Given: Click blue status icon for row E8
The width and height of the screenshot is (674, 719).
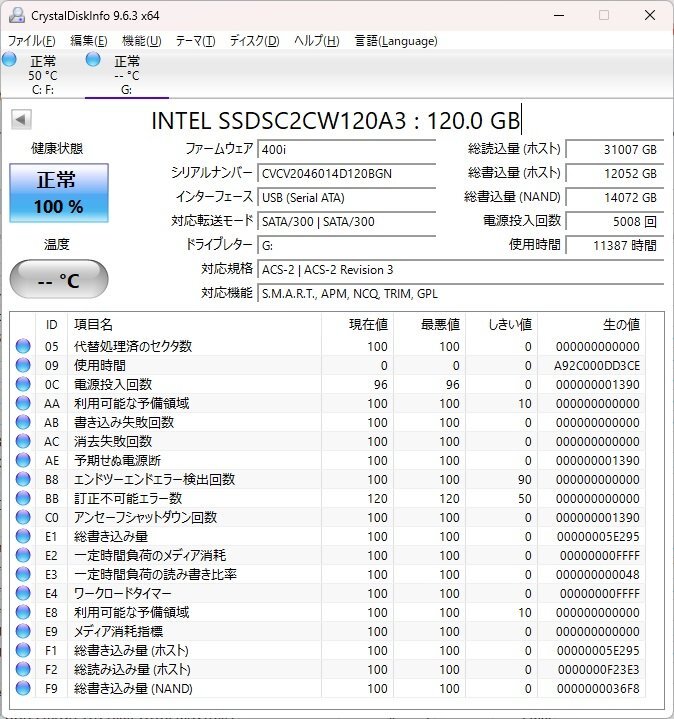Looking at the screenshot, I should 23,613.
